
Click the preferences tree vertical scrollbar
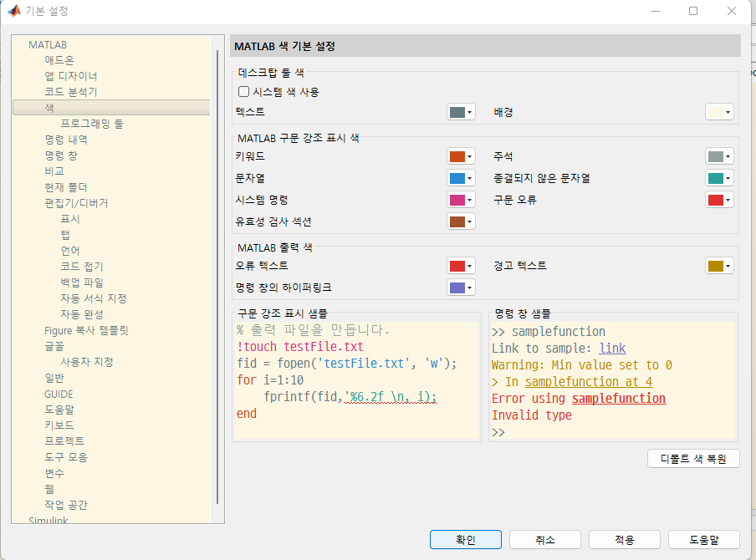pyautogui.click(x=217, y=277)
